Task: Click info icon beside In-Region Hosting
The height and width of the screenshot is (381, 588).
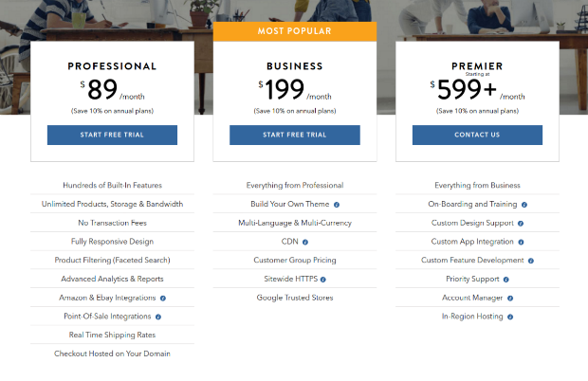Action: (510, 317)
